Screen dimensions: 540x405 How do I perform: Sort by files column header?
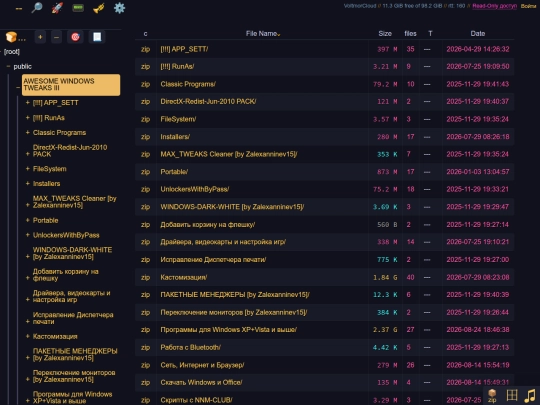point(410,34)
